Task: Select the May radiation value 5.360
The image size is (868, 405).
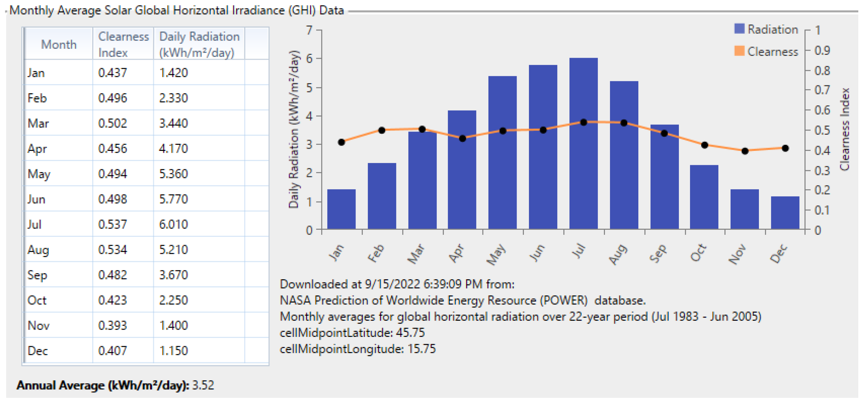Action: 173,174
